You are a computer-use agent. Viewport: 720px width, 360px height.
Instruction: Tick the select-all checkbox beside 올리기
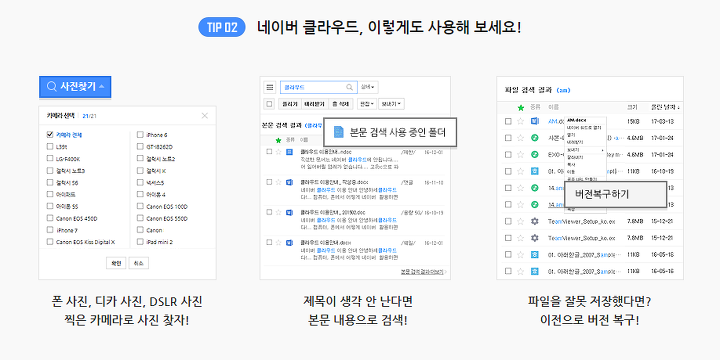click(270, 104)
